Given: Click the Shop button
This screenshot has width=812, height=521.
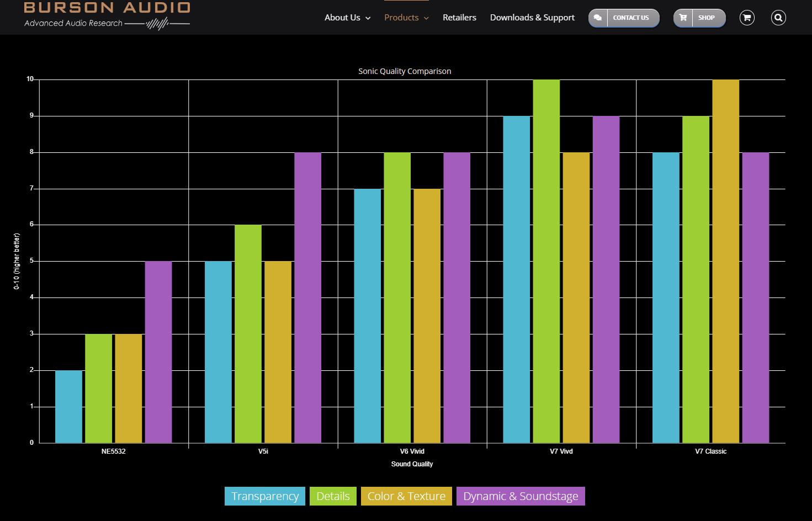Looking at the screenshot, I should click(x=699, y=18).
